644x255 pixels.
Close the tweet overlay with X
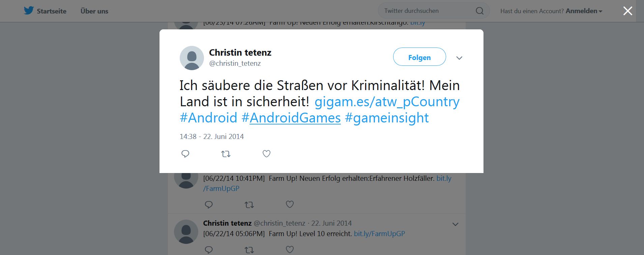point(627,11)
